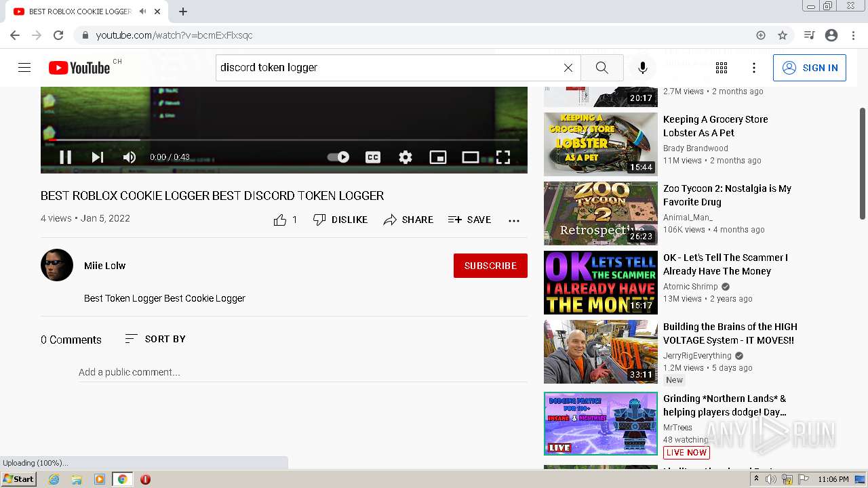
Task: Click the DISLIKE button
Action: point(340,220)
